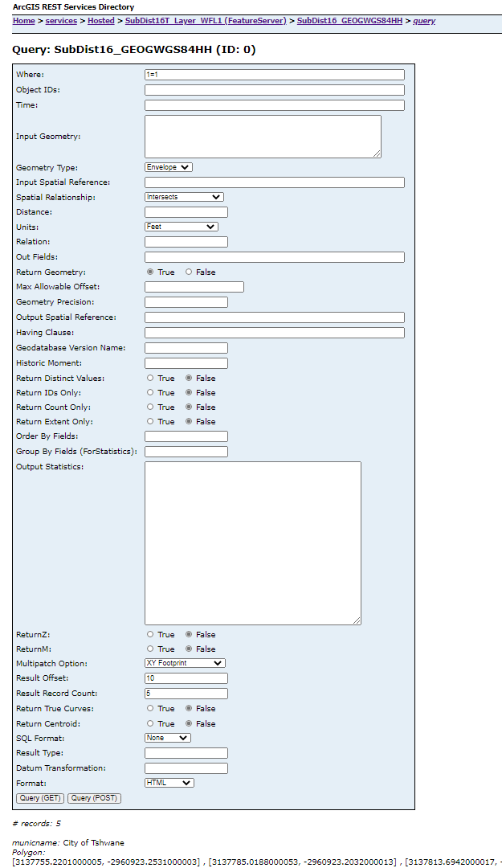Screen dimensions: 502x868
Task: Set ReturnM to False
Action: pos(189,649)
